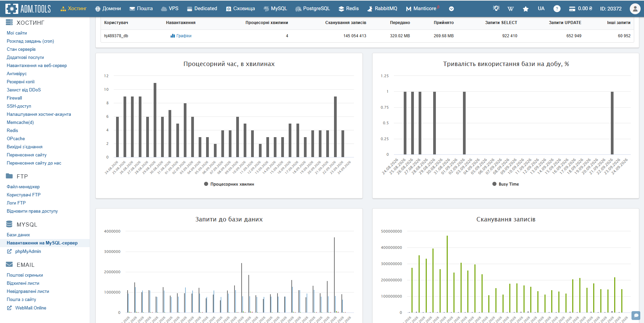Image resolution: width=644 pixels, height=323 pixels.
Task: Open the user profile avatar
Action: pyautogui.click(x=635, y=9)
